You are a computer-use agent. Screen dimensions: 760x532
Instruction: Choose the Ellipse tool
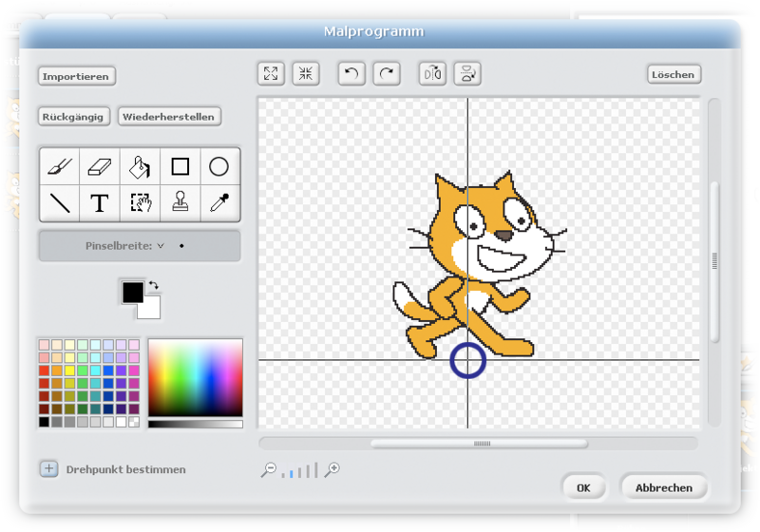point(219,167)
